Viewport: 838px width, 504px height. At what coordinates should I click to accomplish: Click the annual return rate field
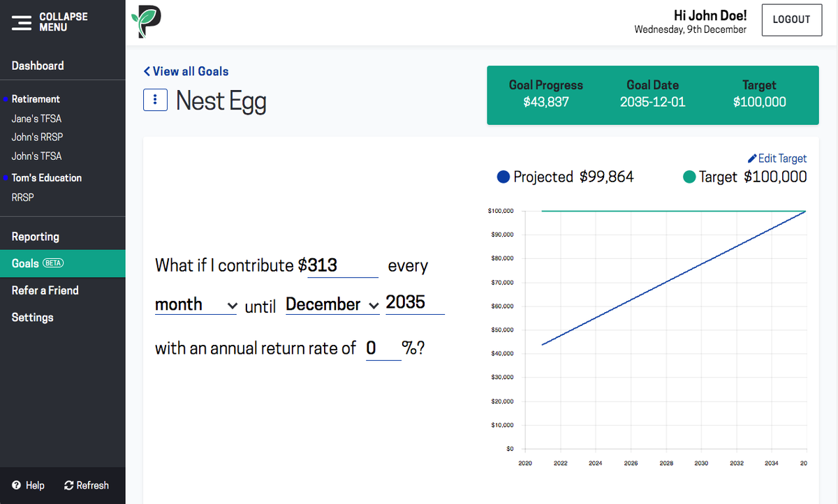point(383,348)
